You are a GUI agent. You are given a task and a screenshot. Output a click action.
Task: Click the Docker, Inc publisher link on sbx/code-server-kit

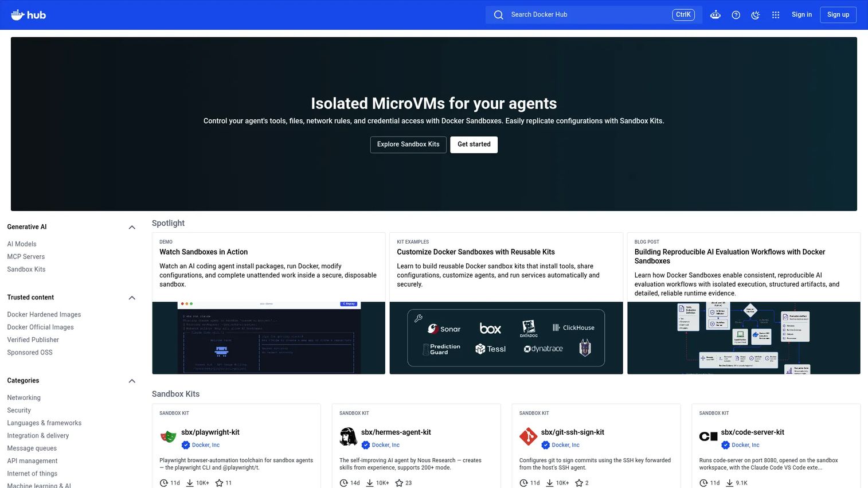(745, 445)
